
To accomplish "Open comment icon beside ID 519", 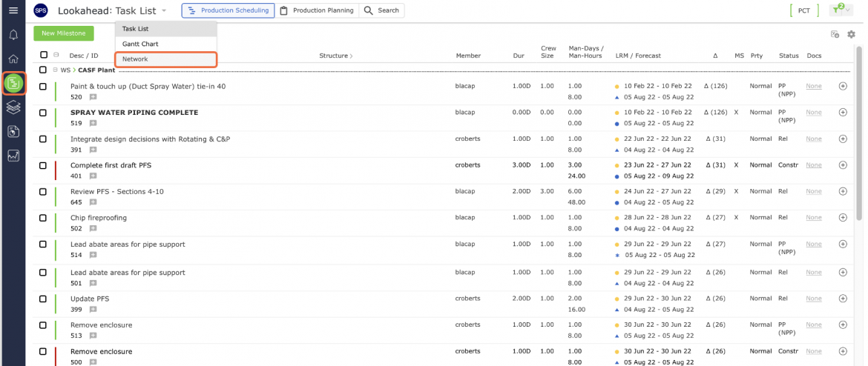I will 93,123.
